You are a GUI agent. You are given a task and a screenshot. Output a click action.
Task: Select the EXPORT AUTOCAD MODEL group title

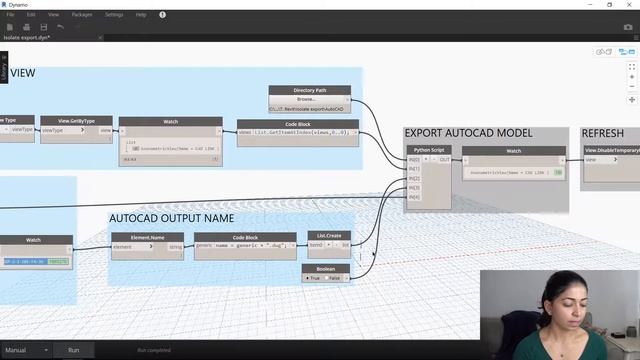(x=468, y=133)
